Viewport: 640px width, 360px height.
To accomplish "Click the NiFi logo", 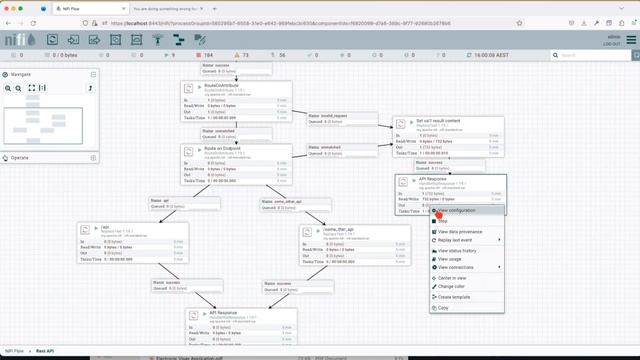I will (20, 40).
